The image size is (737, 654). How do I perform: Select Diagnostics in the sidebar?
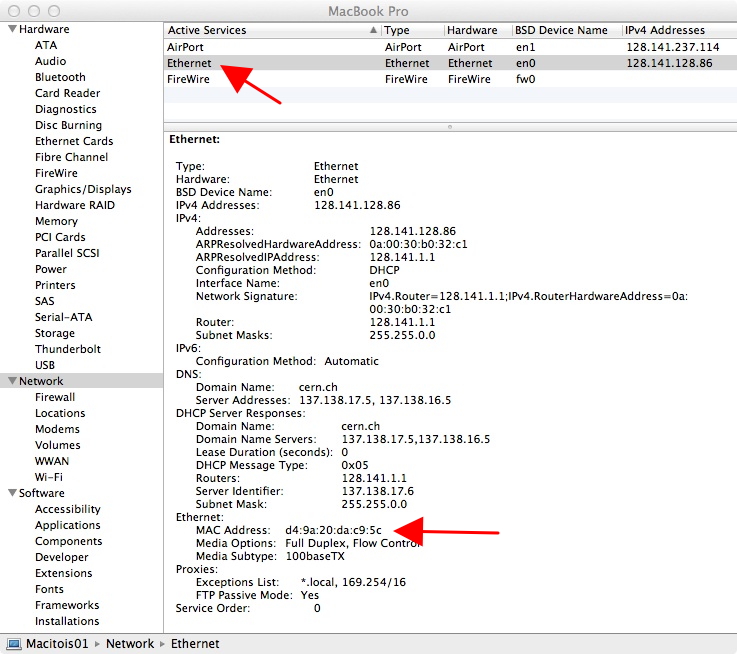[x=65, y=109]
